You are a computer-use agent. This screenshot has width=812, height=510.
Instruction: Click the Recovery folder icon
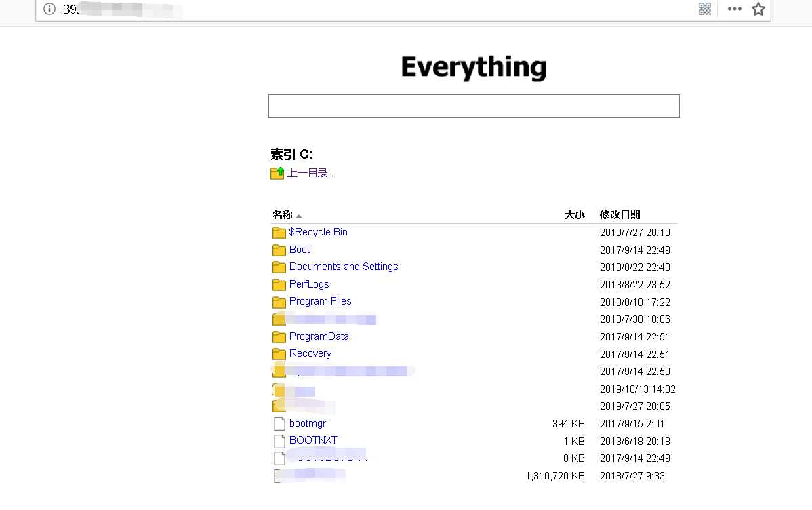pyautogui.click(x=279, y=354)
